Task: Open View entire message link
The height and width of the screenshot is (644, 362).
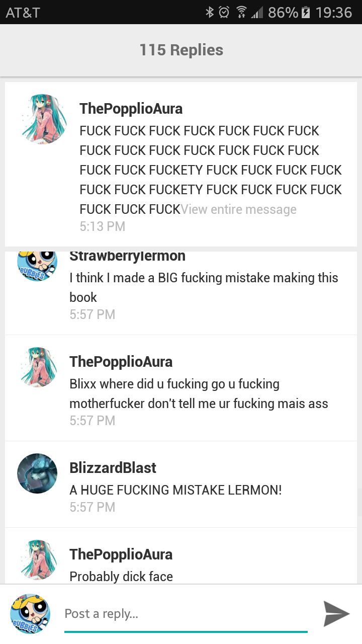Action: click(238, 209)
